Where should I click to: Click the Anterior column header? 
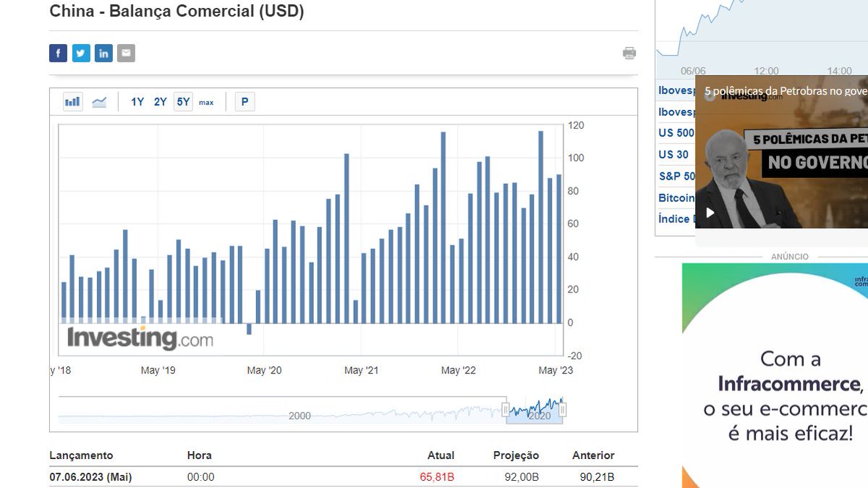tap(593, 455)
